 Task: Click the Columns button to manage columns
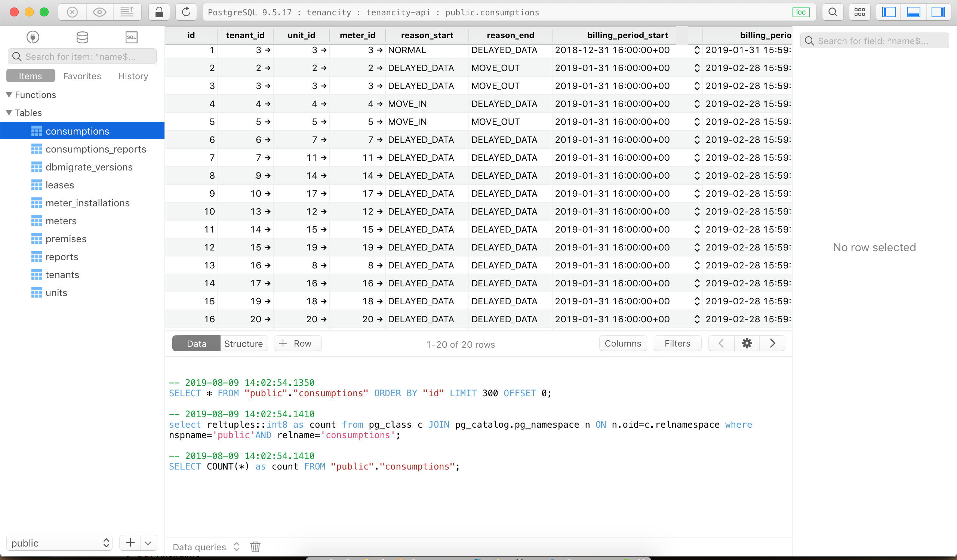tap(622, 343)
